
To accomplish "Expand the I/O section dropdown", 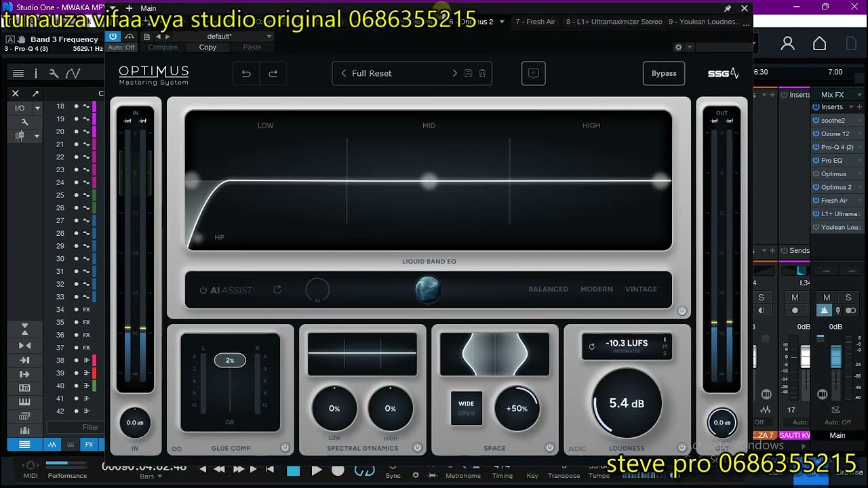I will [x=37, y=108].
